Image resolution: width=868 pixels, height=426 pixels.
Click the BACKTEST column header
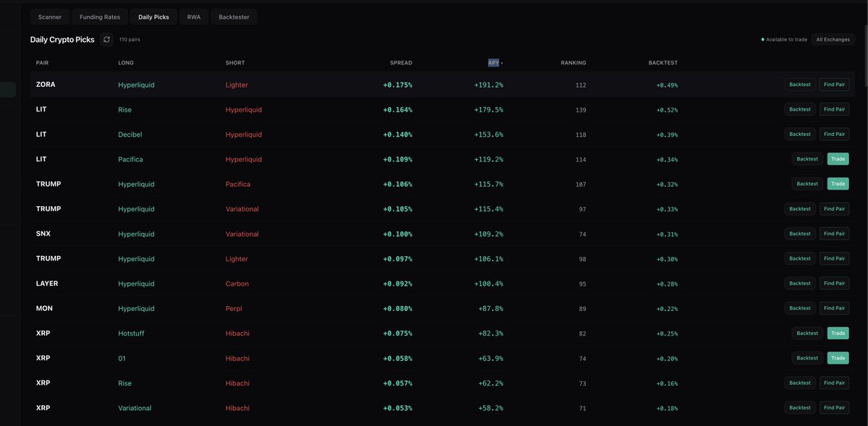pos(663,63)
